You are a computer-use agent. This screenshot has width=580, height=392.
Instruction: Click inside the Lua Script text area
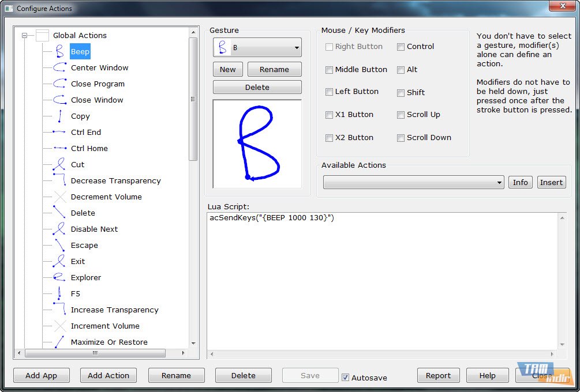(x=383, y=281)
